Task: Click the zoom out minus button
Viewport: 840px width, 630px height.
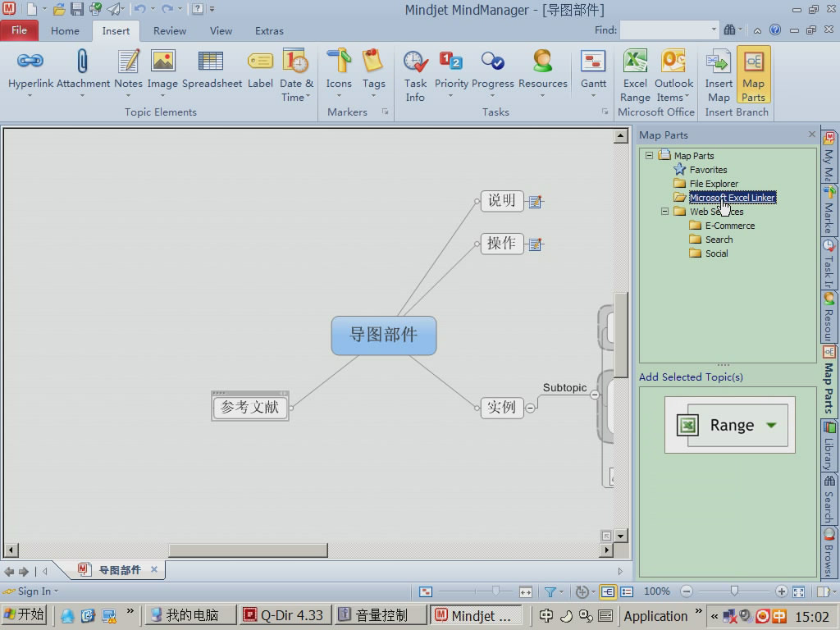Action: point(687,591)
